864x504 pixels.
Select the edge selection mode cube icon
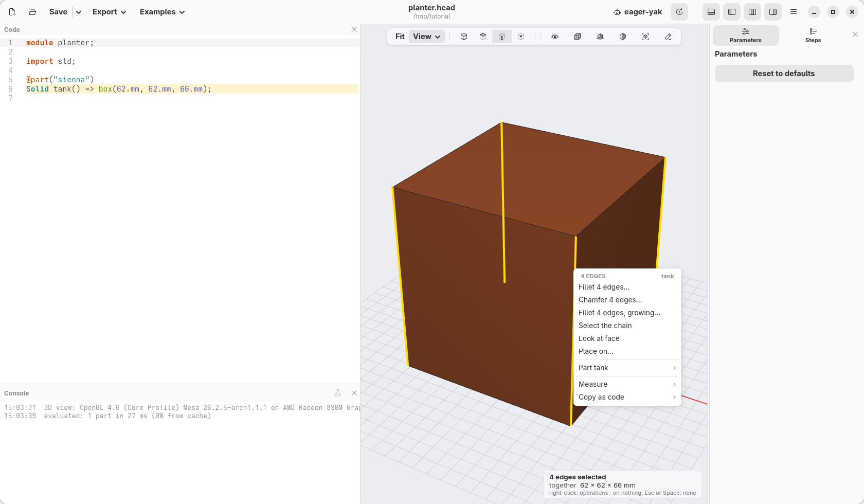click(502, 37)
